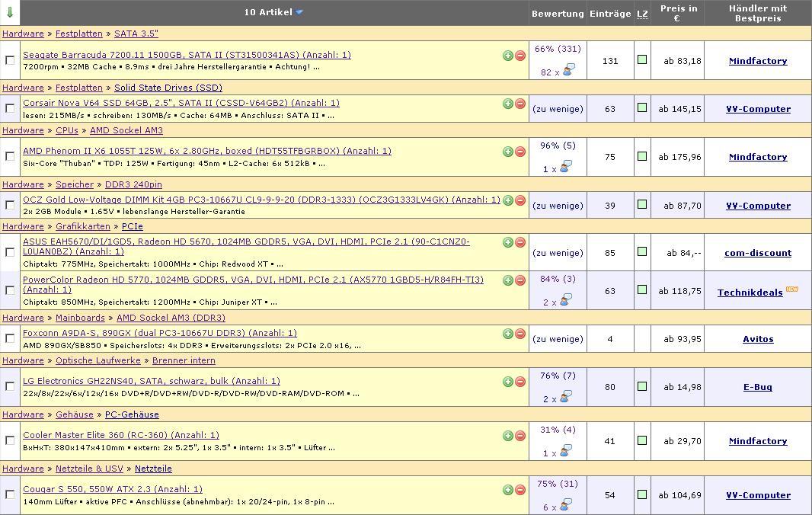Tick the checkbox for Corsair Nova V64 SSD

pyautogui.click(x=10, y=108)
